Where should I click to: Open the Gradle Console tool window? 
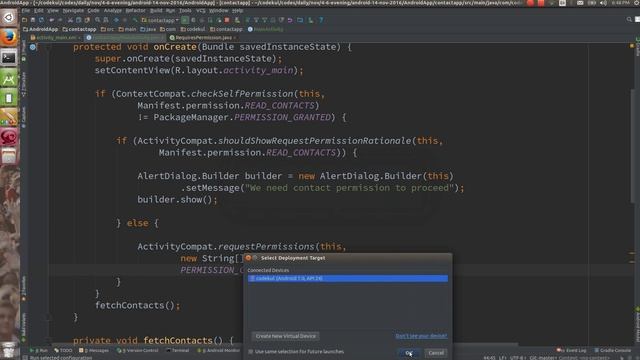point(613,351)
